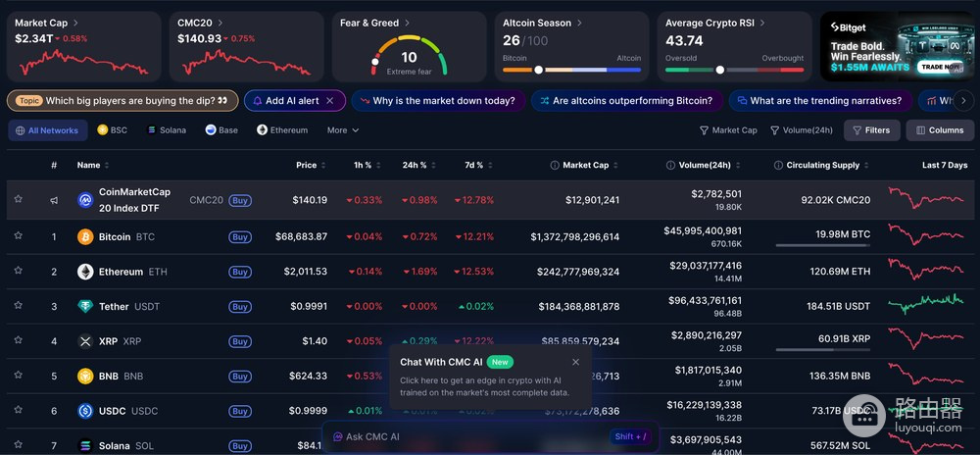
Task: Select the Ethereum network tab
Action: pyautogui.click(x=282, y=130)
